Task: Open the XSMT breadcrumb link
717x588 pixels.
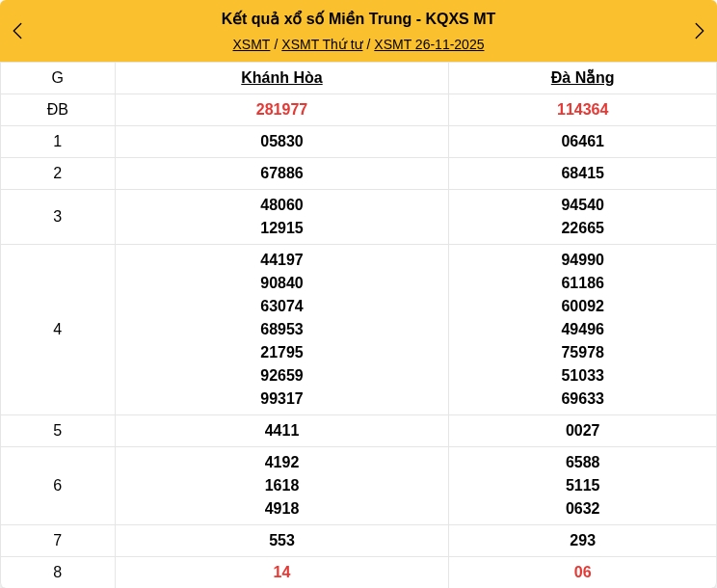Action: click(252, 44)
